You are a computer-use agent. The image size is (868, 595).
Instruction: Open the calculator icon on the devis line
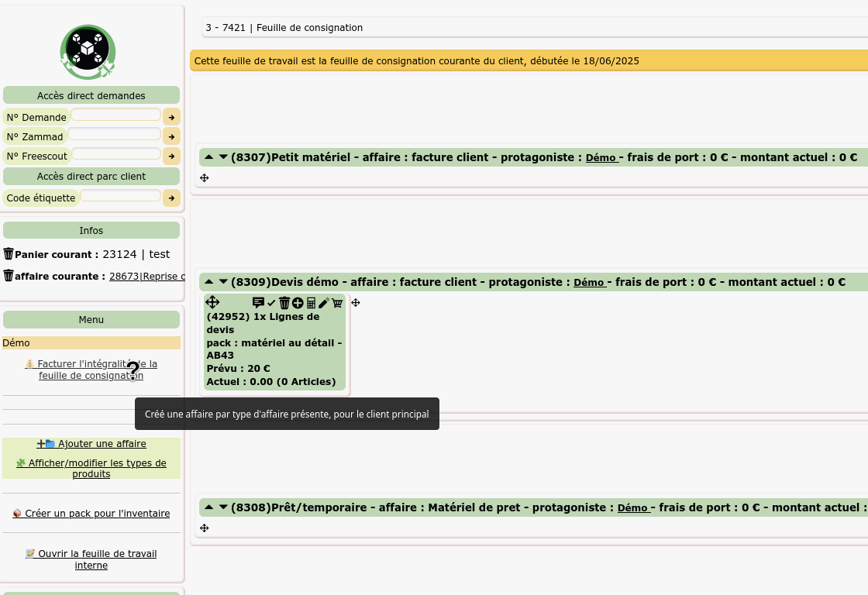pos(311,303)
